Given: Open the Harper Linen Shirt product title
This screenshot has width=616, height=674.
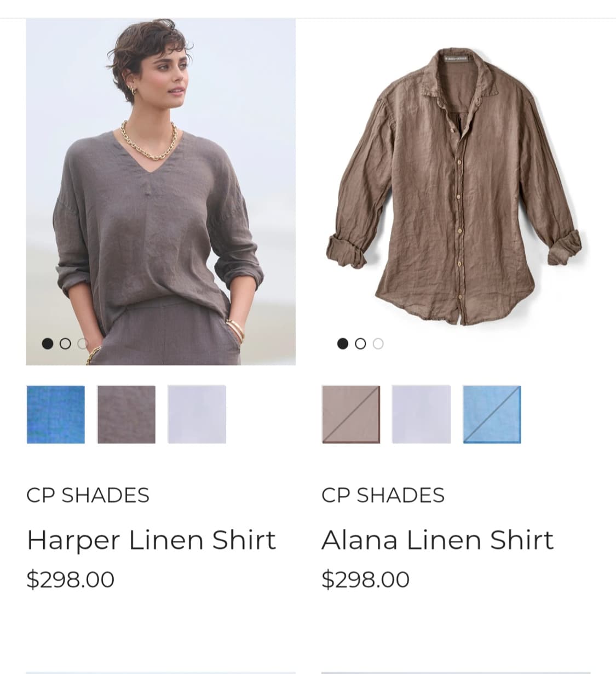Looking at the screenshot, I should (151, 540).
